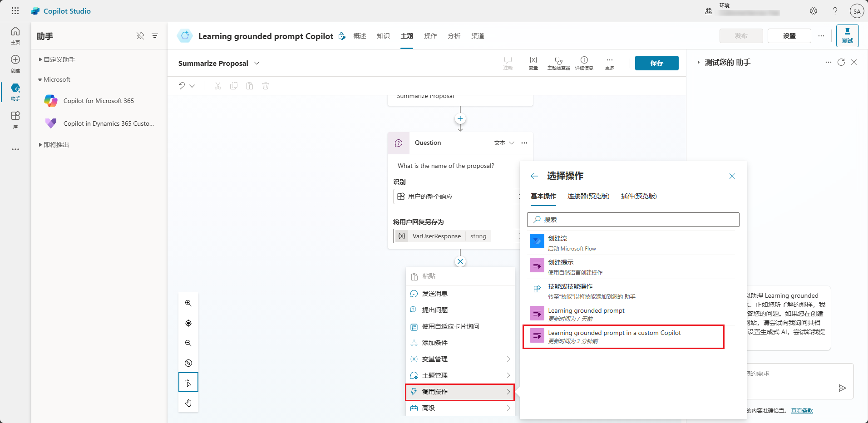Screen dimensions: 868x423
Task: Click the 注释 comments icon
Action: click(508, 63)
